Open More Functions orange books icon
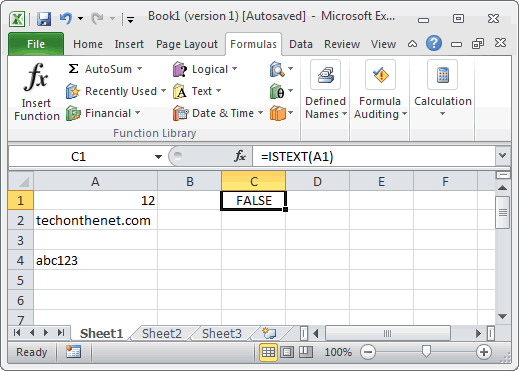 (278, 113)
